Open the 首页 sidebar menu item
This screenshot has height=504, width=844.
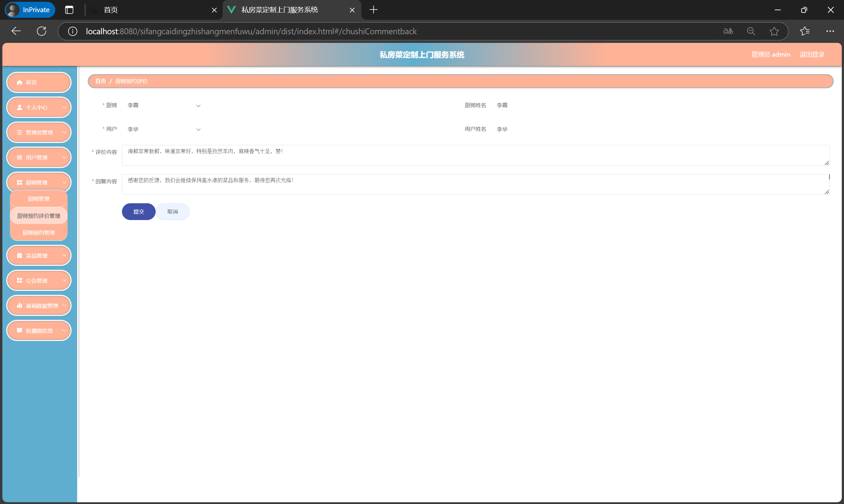(39, 82)
